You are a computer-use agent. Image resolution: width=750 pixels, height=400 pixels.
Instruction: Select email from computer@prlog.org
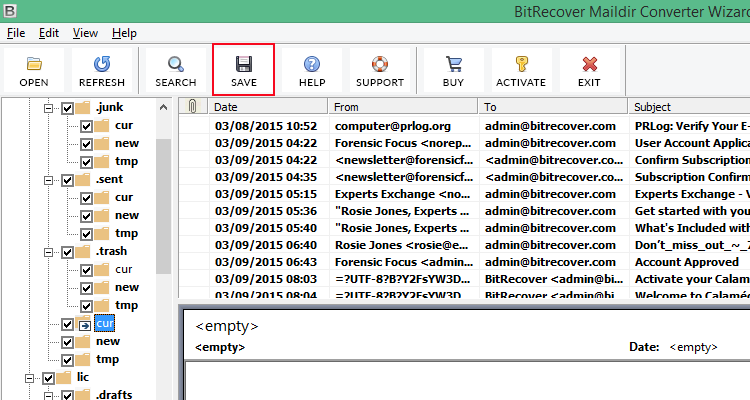point(464,126)
